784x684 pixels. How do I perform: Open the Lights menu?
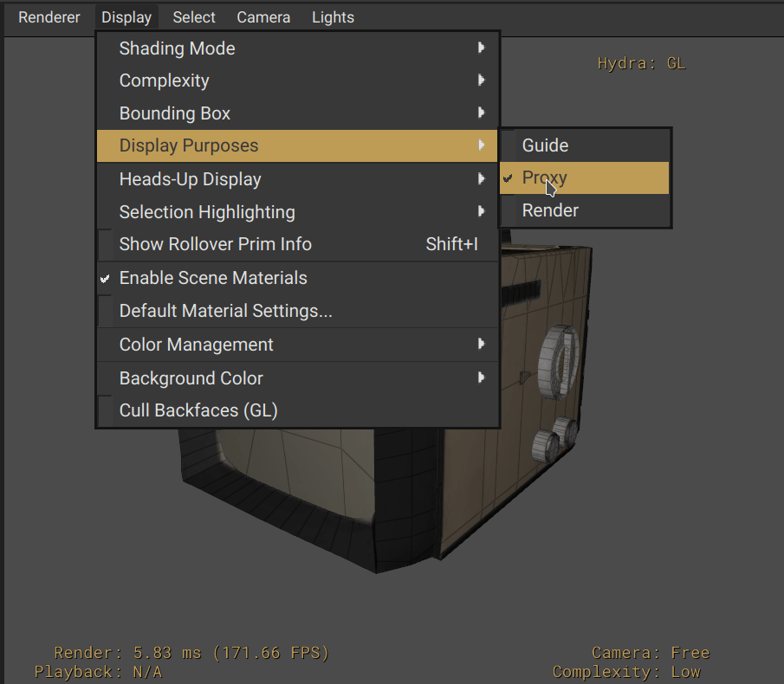point(333,17)
